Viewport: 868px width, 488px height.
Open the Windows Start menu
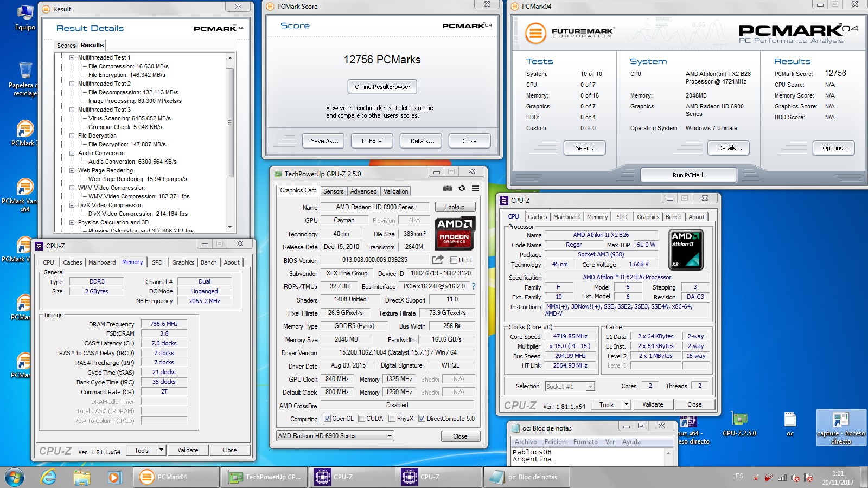(15, 477)
